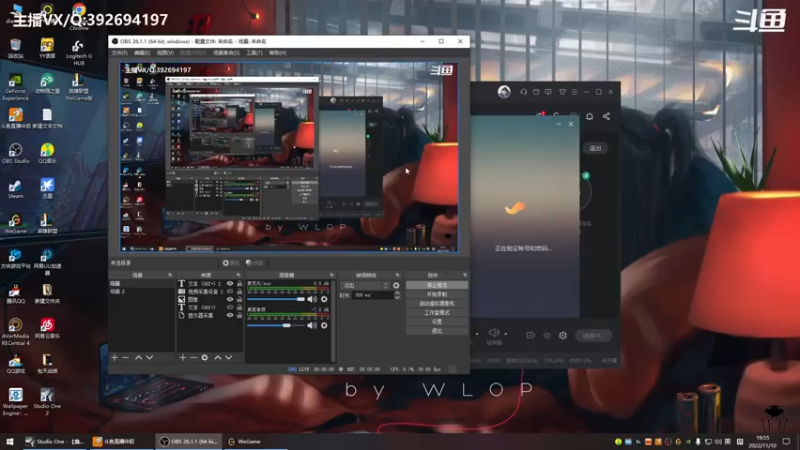Click the 工作室模式 button
This screenshot has height=450, width=800.
click(x=437, y=313)
